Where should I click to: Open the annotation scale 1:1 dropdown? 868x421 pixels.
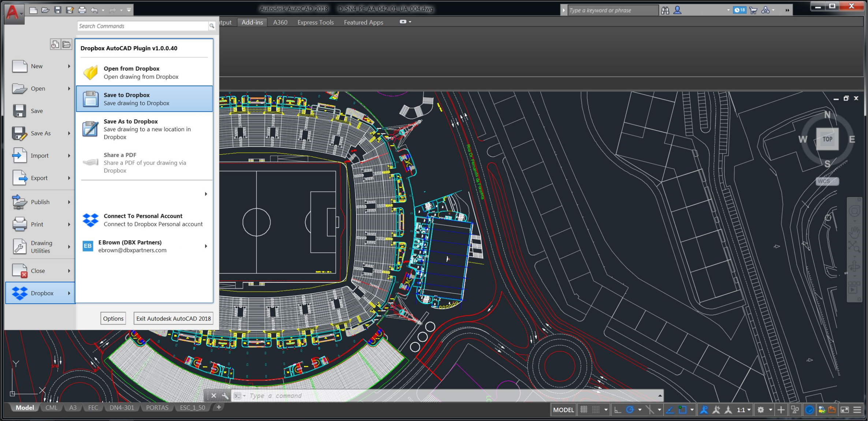click(x=744, y=410)
